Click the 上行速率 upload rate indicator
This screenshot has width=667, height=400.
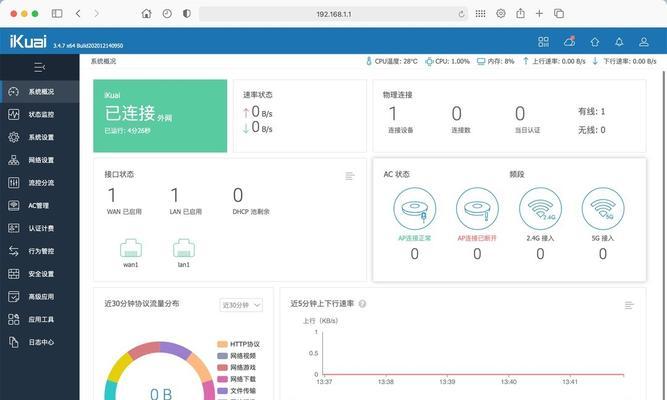(x=554, y=61)
